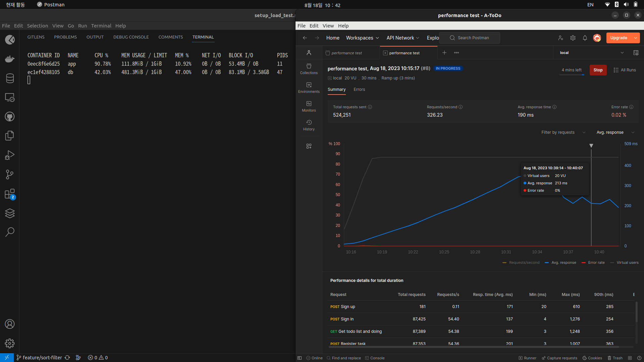The width and height of the screenshot is (644, 362).
Task: Open Trash in Postman footer
Action: pyautogui.click(x=615, y=358)
